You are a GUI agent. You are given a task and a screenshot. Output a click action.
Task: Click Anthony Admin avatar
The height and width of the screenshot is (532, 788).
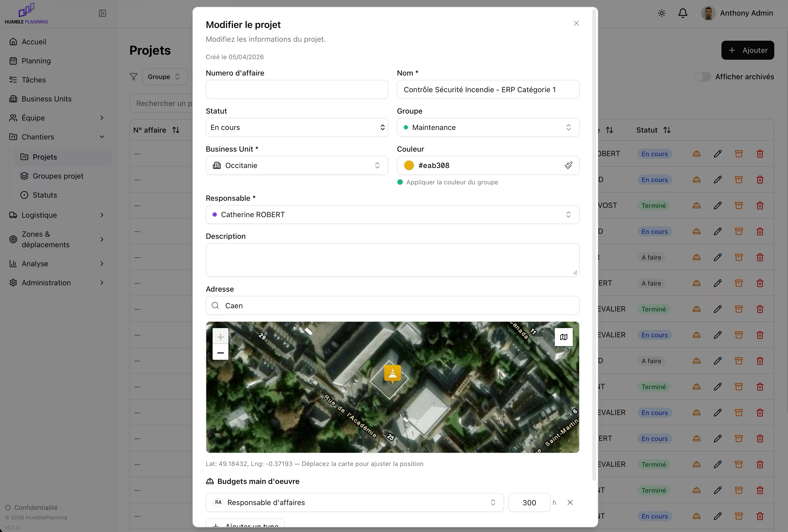tap(708, 13)
